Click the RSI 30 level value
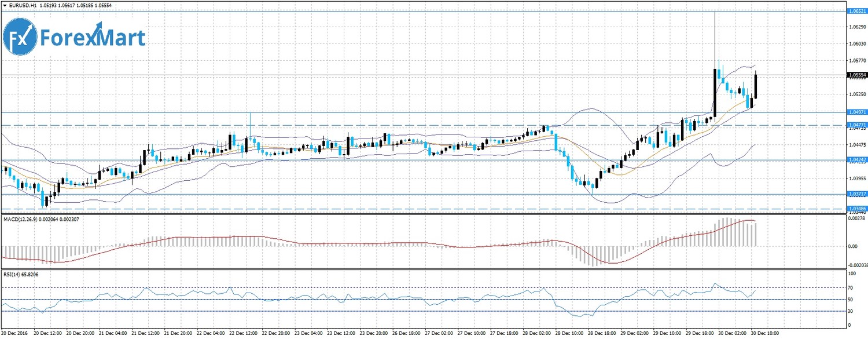 [x=851, y=311]
